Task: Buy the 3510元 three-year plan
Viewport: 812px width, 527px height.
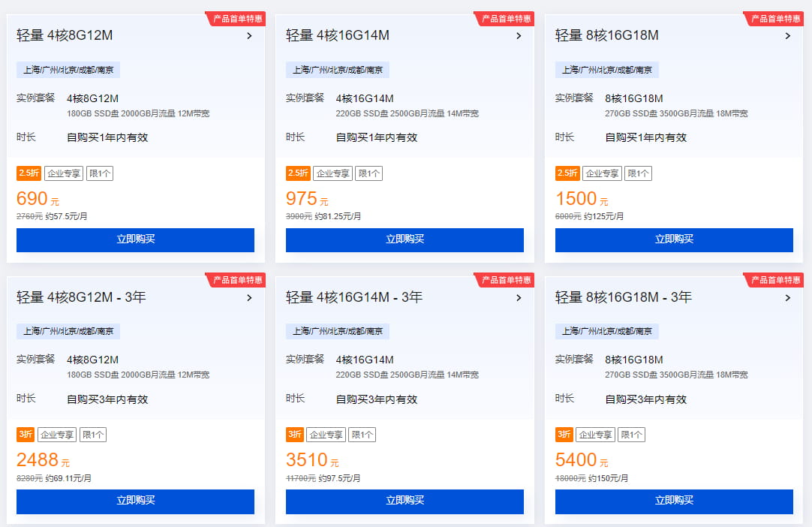Action: point(404,501)
